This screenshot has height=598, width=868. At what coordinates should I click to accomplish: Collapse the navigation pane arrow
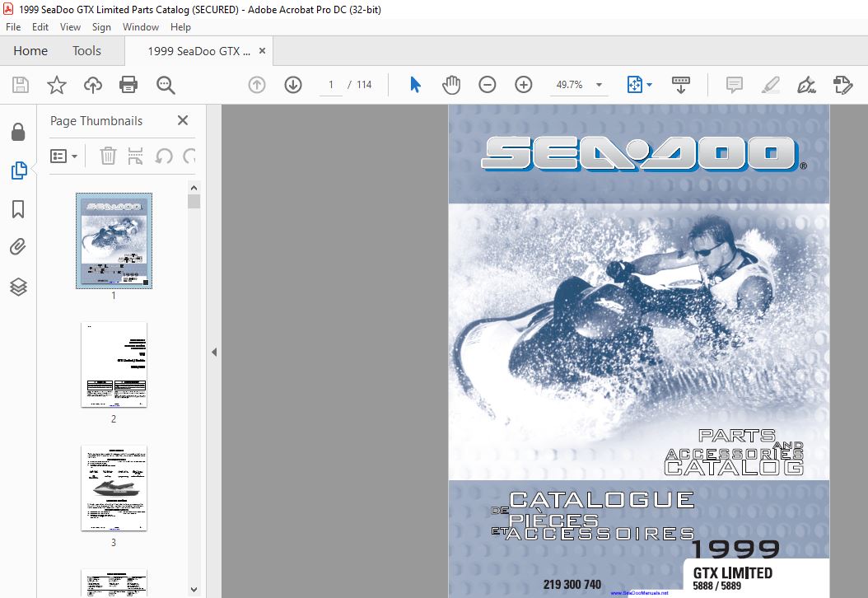[214, 352]
